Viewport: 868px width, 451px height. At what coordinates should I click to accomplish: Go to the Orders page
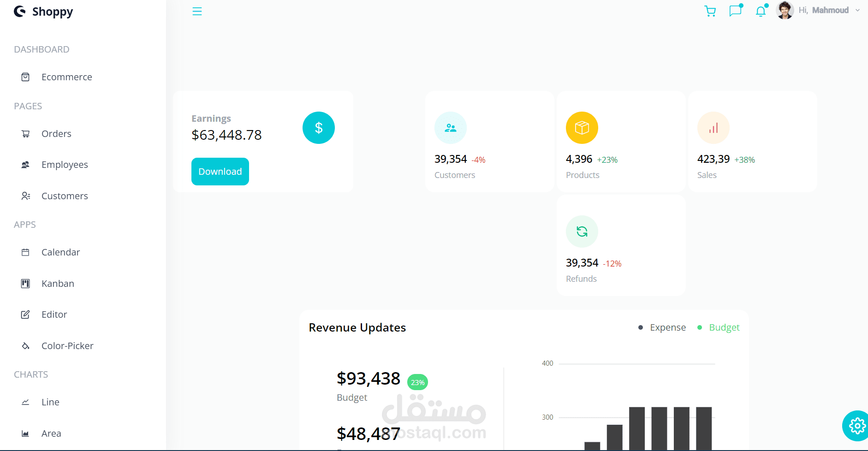(56, 134)
